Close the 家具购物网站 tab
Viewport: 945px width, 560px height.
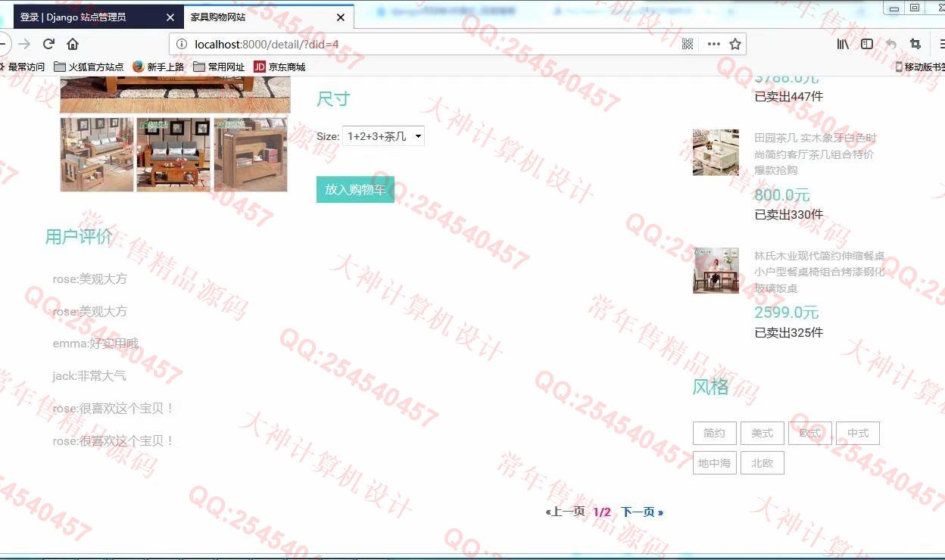(341, 17)
